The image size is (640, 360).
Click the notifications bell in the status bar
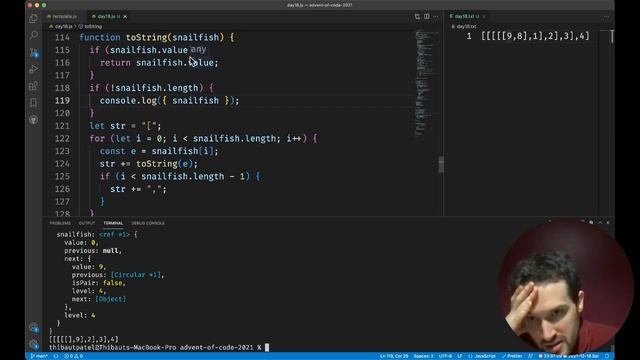point(607,356)
